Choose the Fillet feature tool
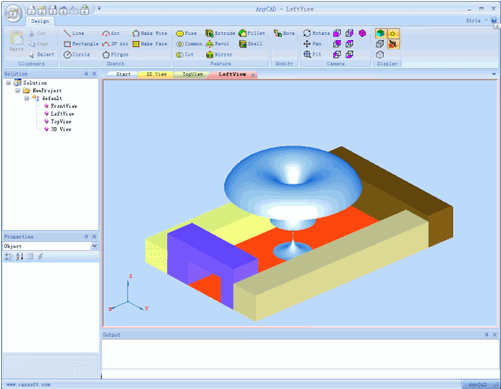This screenshot has height=389, width=501. 252,33
